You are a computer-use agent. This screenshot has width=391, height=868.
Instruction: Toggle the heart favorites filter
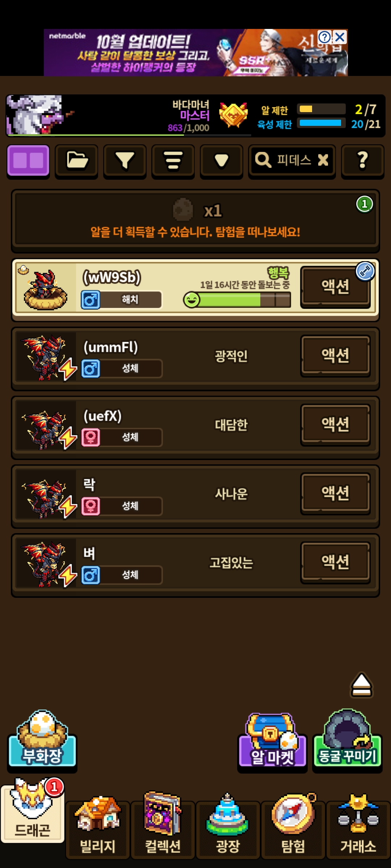[222, 161]
